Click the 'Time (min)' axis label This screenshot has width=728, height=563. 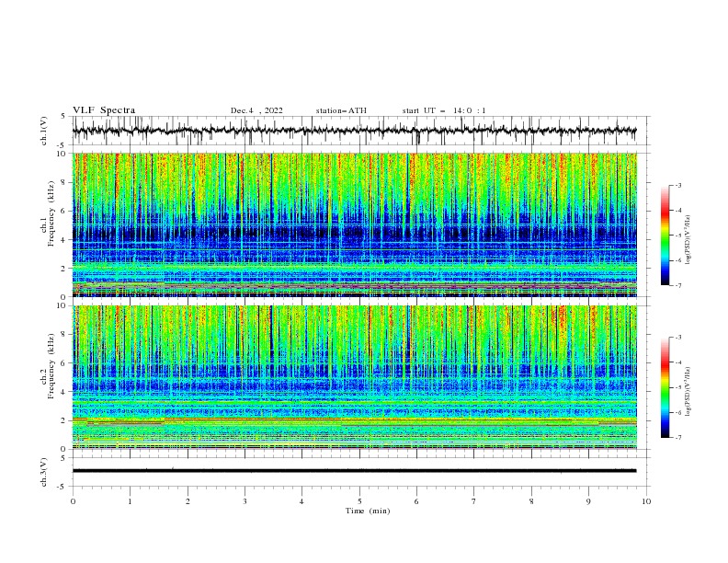click(x=368, y=511)
